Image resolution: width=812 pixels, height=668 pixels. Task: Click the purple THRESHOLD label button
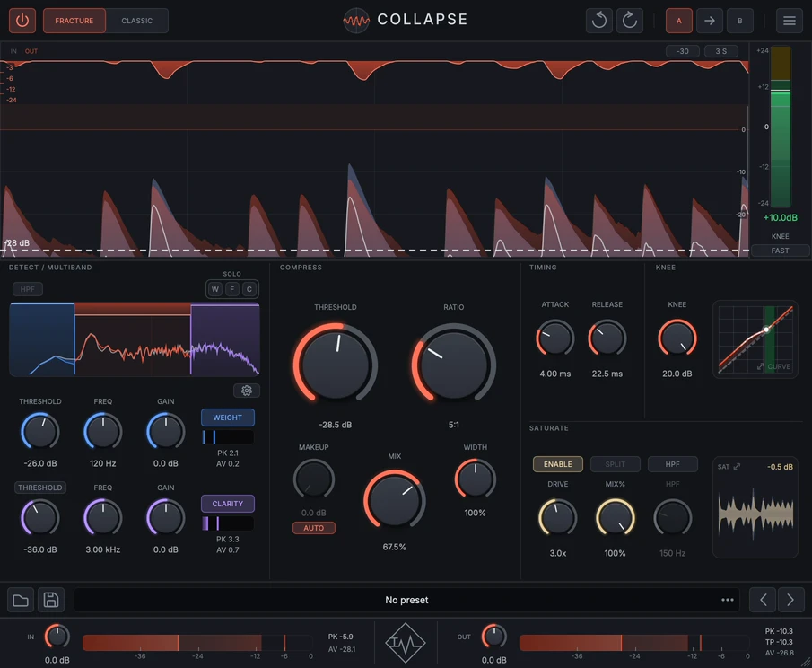(40, 488)
